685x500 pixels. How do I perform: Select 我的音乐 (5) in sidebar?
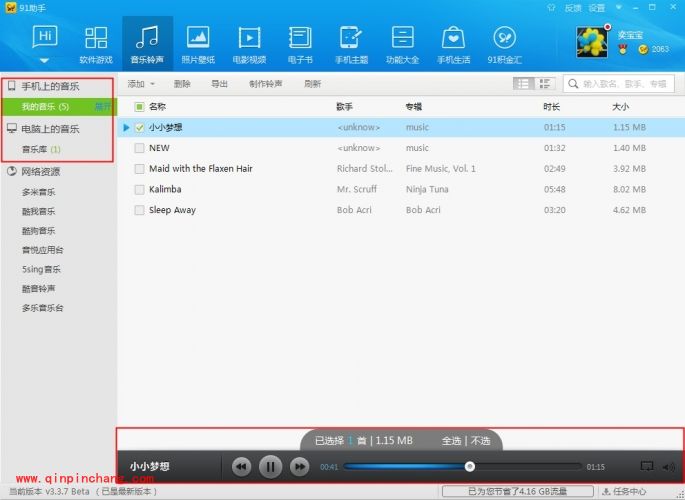point(59,107)
